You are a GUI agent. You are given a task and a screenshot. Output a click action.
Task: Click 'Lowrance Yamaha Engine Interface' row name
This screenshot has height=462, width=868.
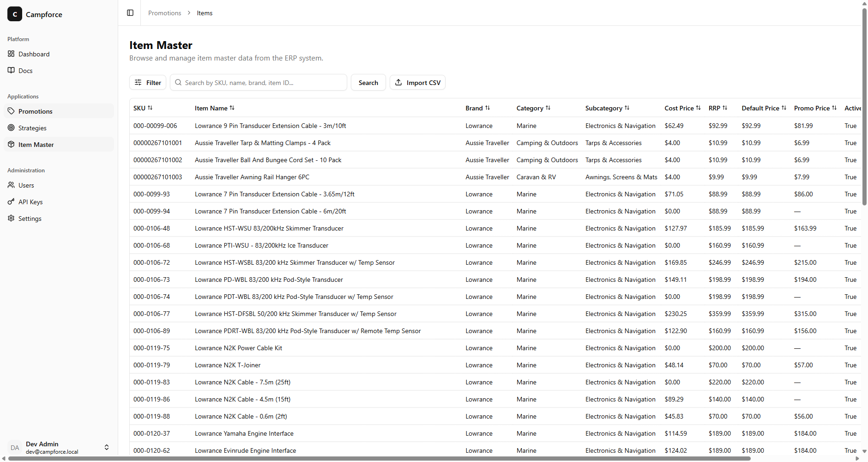pyautogui.click(x=244, y=433)
